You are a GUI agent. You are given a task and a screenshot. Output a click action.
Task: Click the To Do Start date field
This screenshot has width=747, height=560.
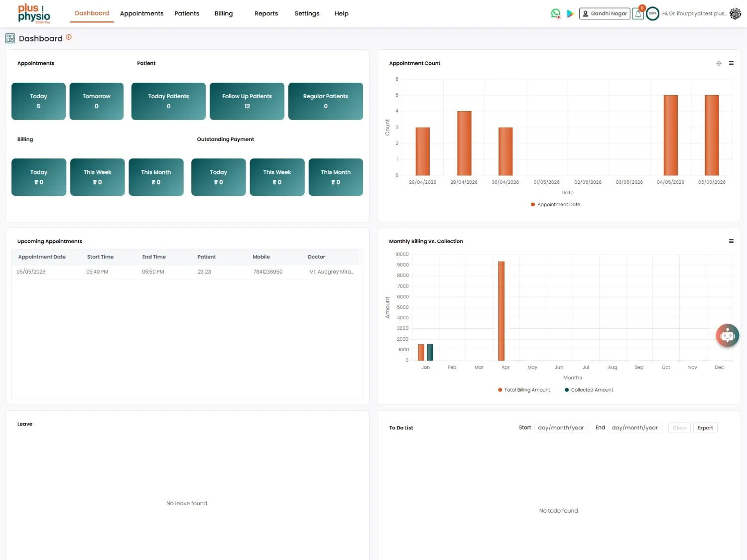(561, 427)
